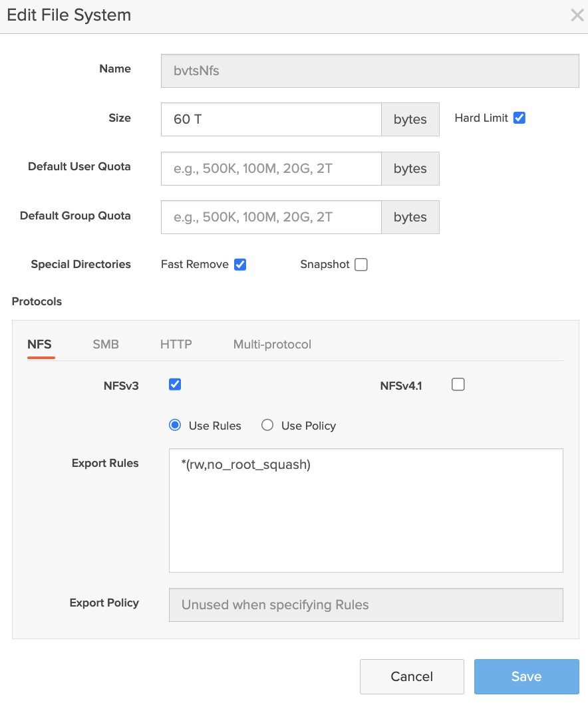Select the Use Policy radio button
Viewport: 588px width, 705px height.
[267, 425]
